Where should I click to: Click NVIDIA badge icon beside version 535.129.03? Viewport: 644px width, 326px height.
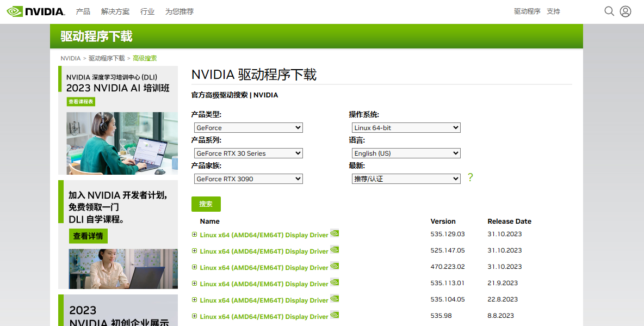tap(335, 233)
